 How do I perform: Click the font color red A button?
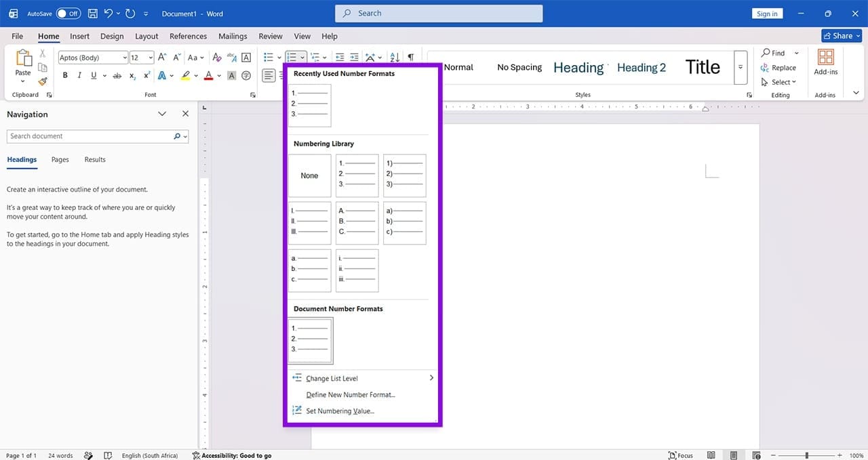tap(208, 76)
